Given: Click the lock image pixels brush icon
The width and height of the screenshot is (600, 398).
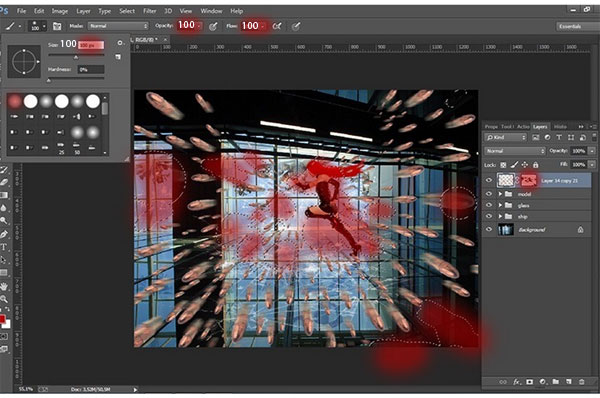Looking at the screenshot, I should (515, 165).
